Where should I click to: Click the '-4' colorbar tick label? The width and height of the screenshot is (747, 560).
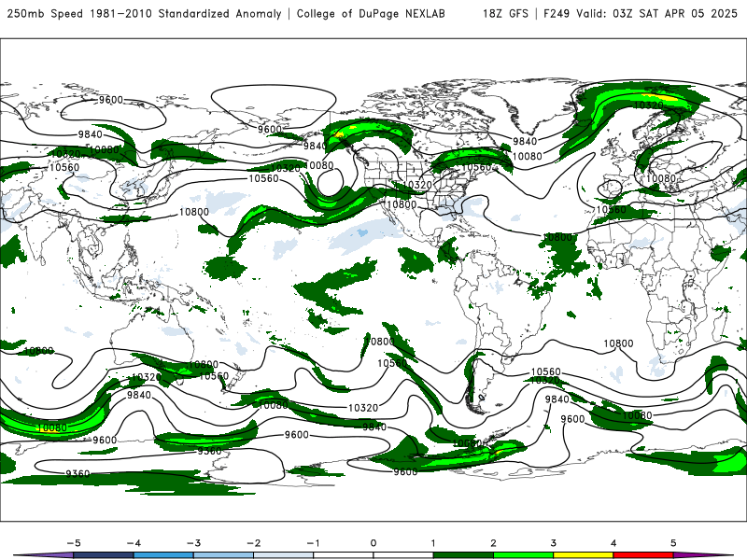tap(134, 543)
